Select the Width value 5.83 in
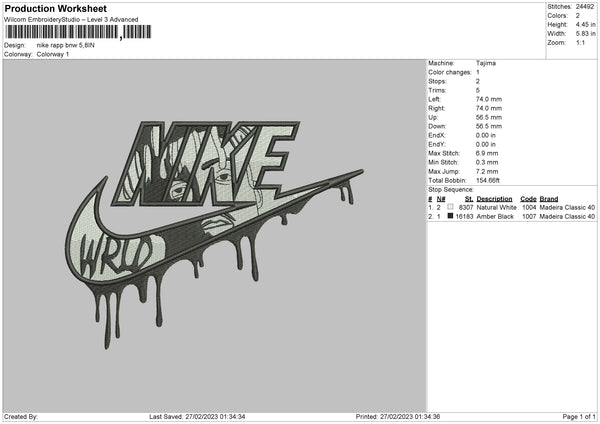 click(x=585, y=34)
